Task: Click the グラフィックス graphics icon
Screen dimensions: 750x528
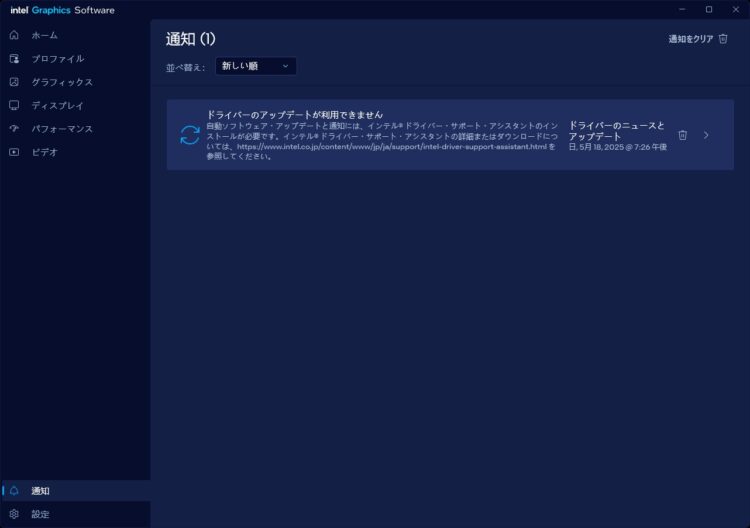Action: coord(14,82)
